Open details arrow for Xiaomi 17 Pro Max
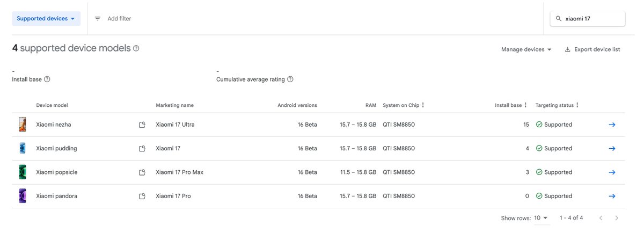The height and width of the screenshot is (247, 644). (x=612, y=172)
